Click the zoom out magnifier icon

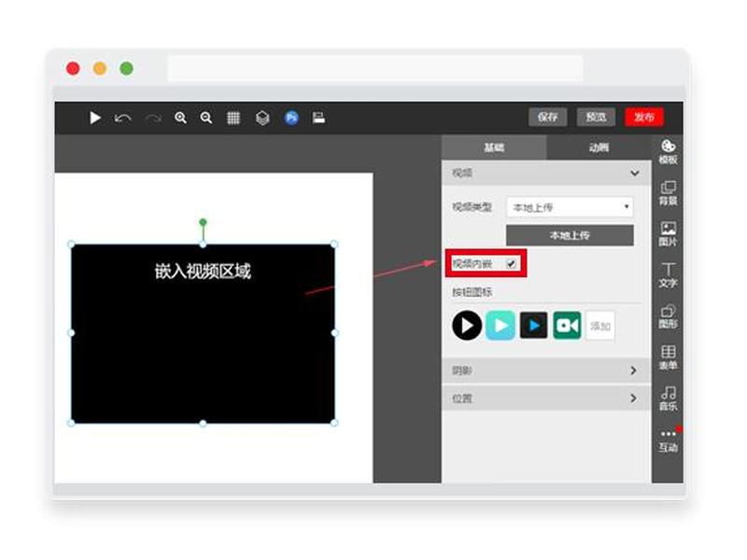click(x=205, y=118)
